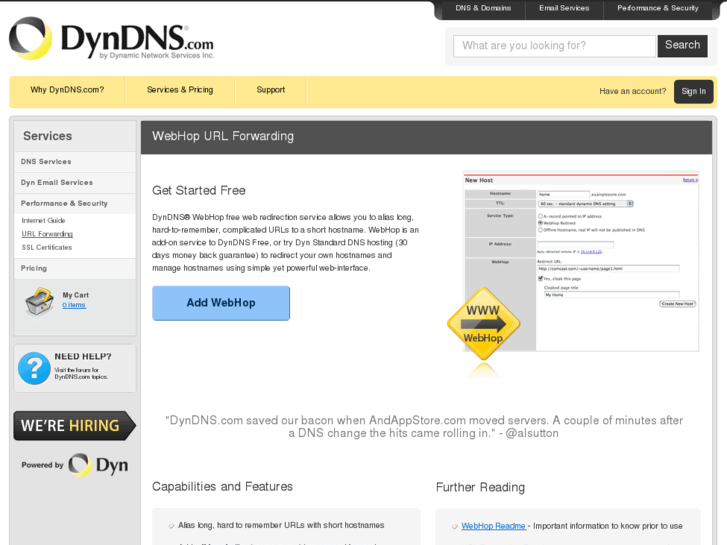
Task: Open the '0 items' cart link
Action: pyautogui.click(x=74, y=305)
